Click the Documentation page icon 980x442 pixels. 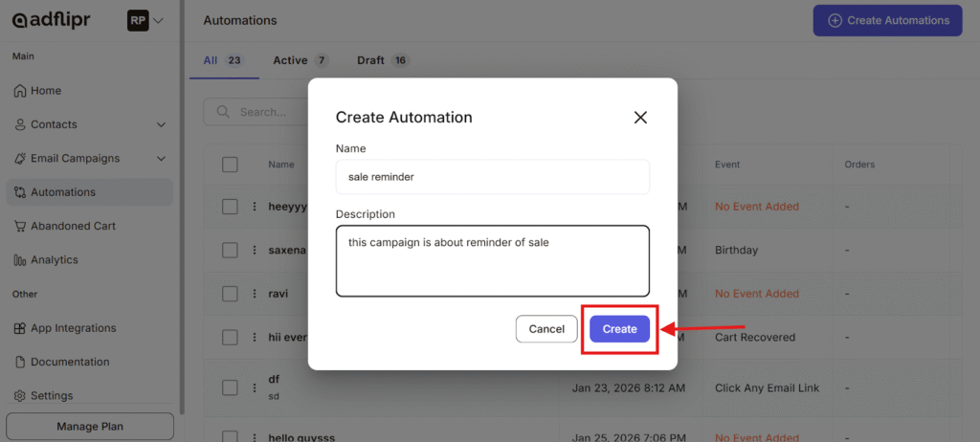pos(20,363)
